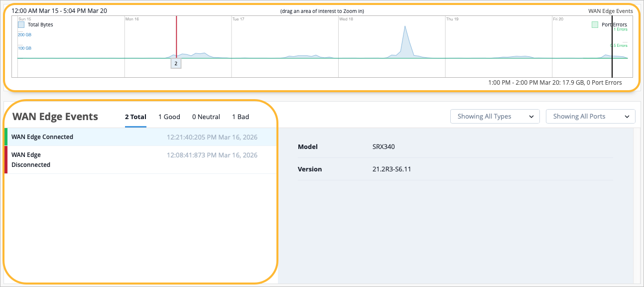Screen dimensions: 644x287
Task: Click the red event line on Mon 16
Action: click(x=176, y=35)
